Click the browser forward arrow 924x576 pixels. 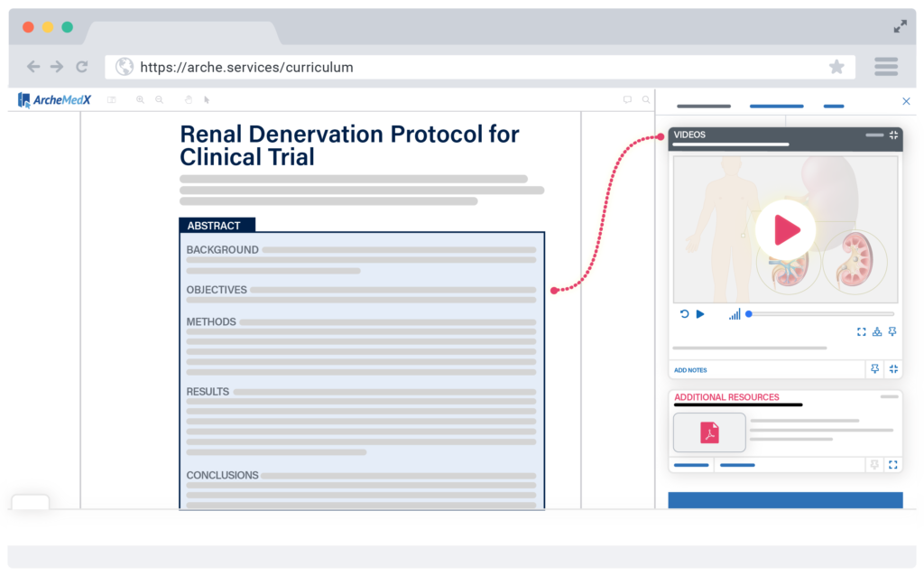coord(57,67)
